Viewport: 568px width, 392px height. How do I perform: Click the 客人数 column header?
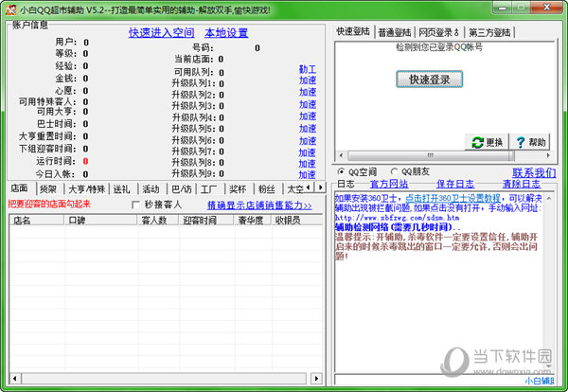(x=158, y=220)
